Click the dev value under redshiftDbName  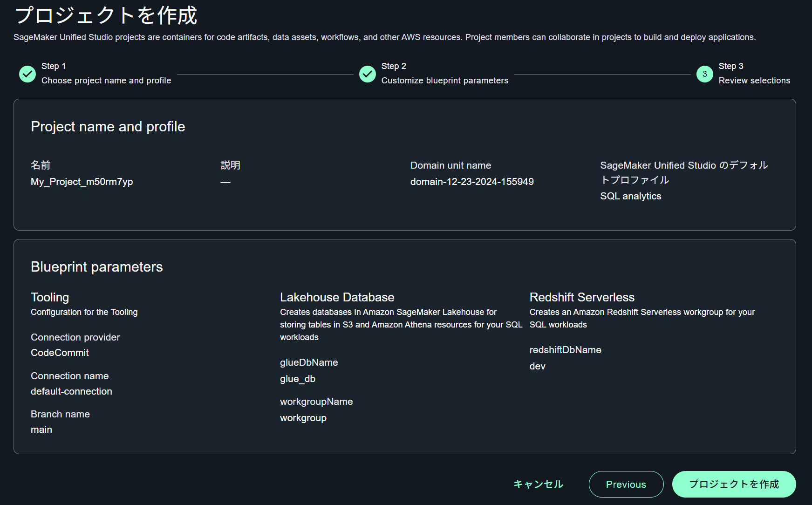[x=538, y=366]
